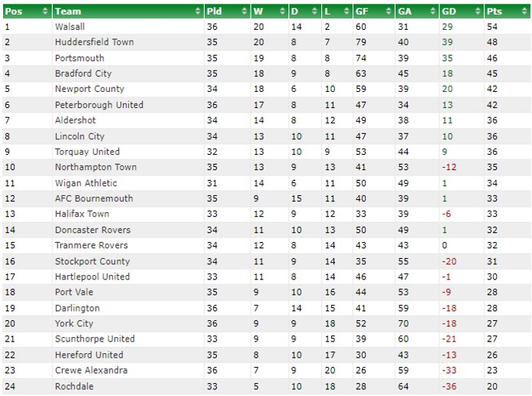Click the sort arrows in D column header
This screenshot has height=396, width=532.
(315, 11)
